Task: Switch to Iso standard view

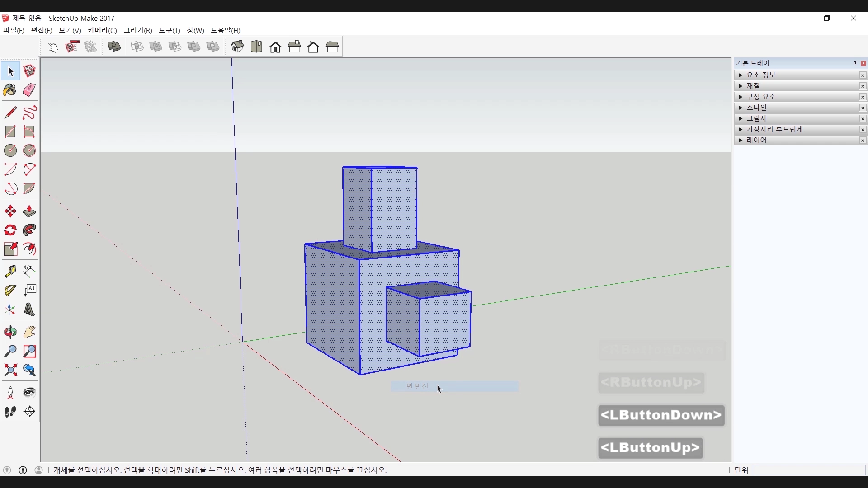Action: click(x=237, y=47)
